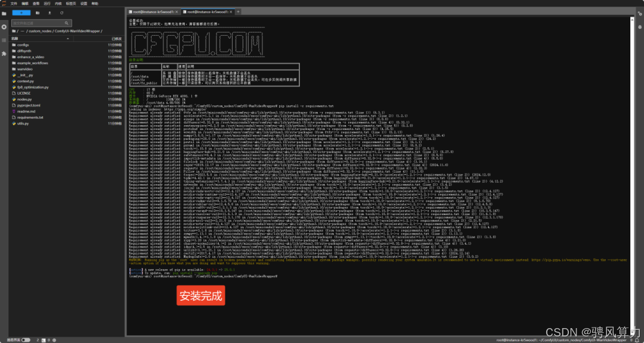This screenshot has height=343, width=644.
Task: Click the ellipsis breadcrumb segment
Action: click(22, 31)
